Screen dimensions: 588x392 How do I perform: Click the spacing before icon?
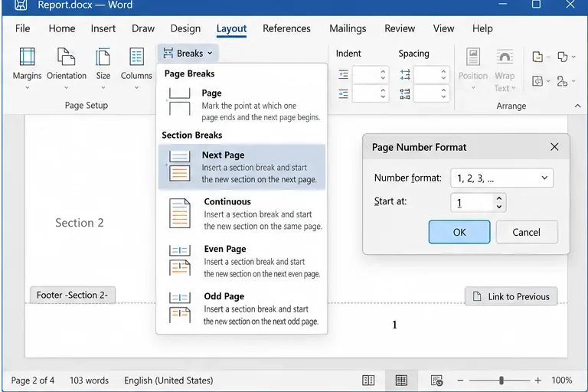click(x=405, y=75)
